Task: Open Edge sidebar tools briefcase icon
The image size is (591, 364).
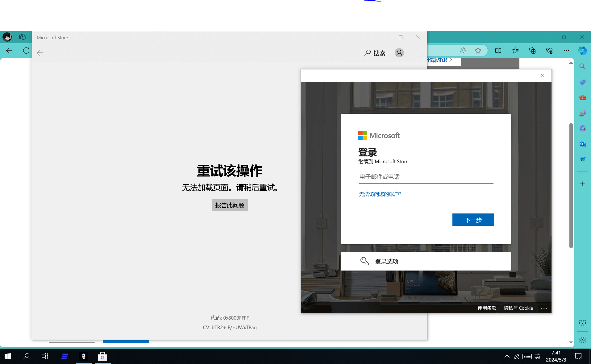Action: 582,98
